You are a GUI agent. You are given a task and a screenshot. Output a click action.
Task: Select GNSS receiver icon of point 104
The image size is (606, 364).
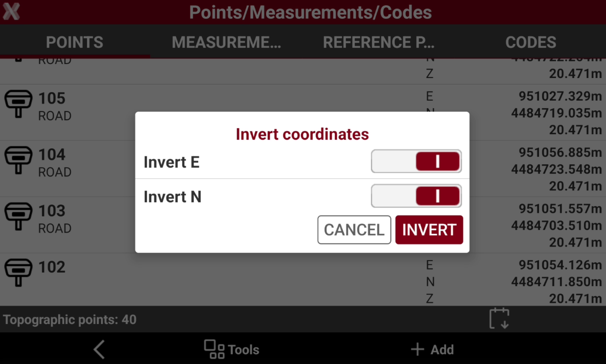click(x=18, y=160)
